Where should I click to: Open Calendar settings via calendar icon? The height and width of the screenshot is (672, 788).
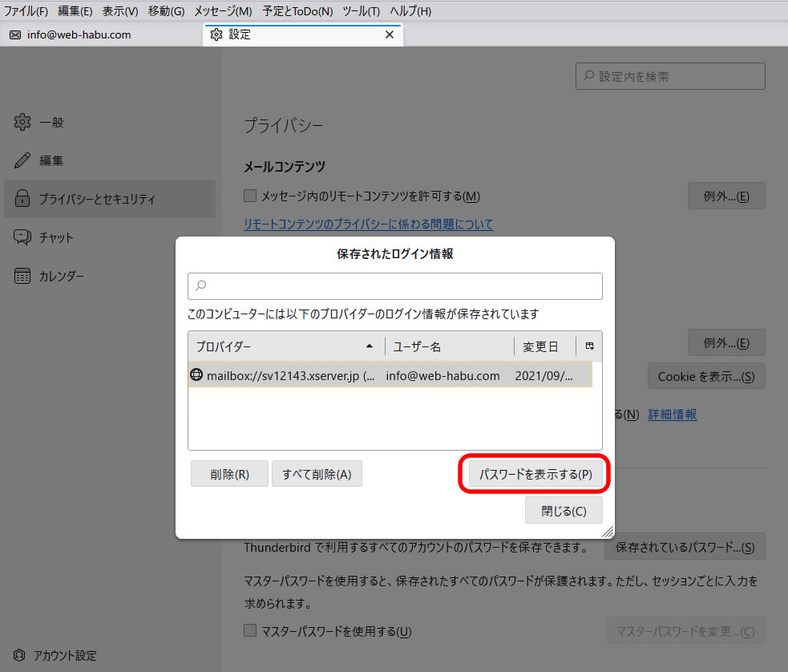pos(22,276)
